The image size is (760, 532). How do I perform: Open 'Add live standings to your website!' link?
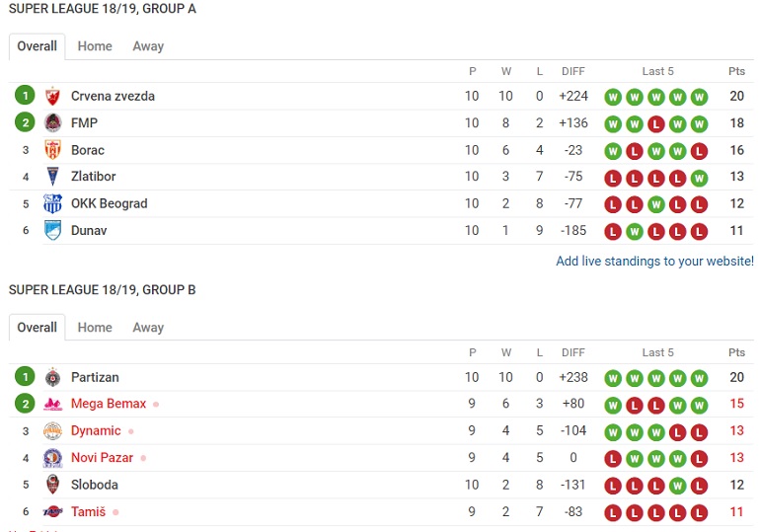click(x=654, y=262)
